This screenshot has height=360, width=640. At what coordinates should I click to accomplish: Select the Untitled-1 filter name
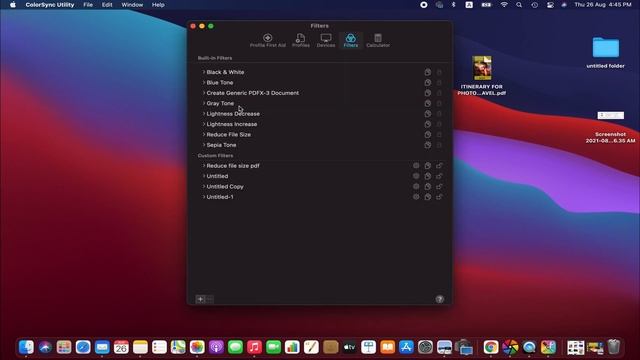click(220, 197)
